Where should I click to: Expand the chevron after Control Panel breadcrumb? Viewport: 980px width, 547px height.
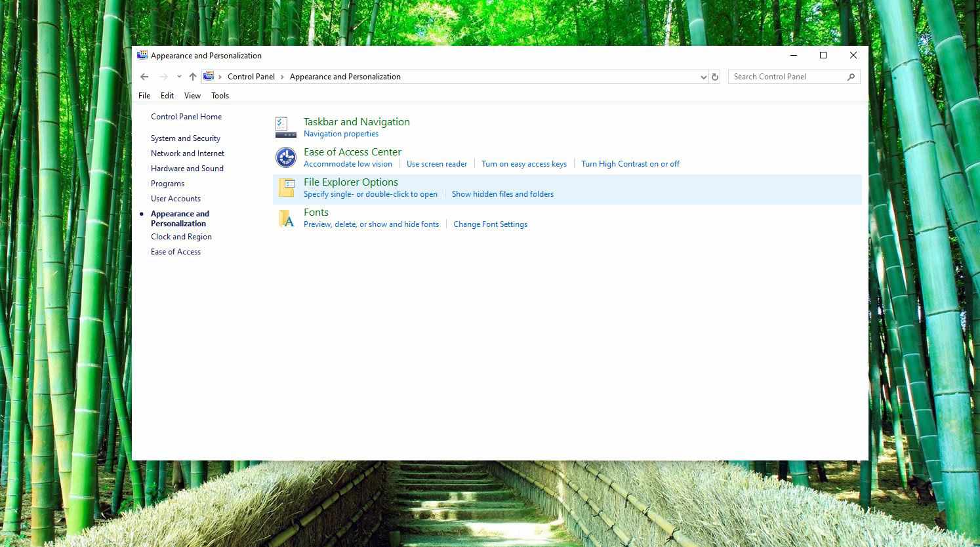coord(282,77)
